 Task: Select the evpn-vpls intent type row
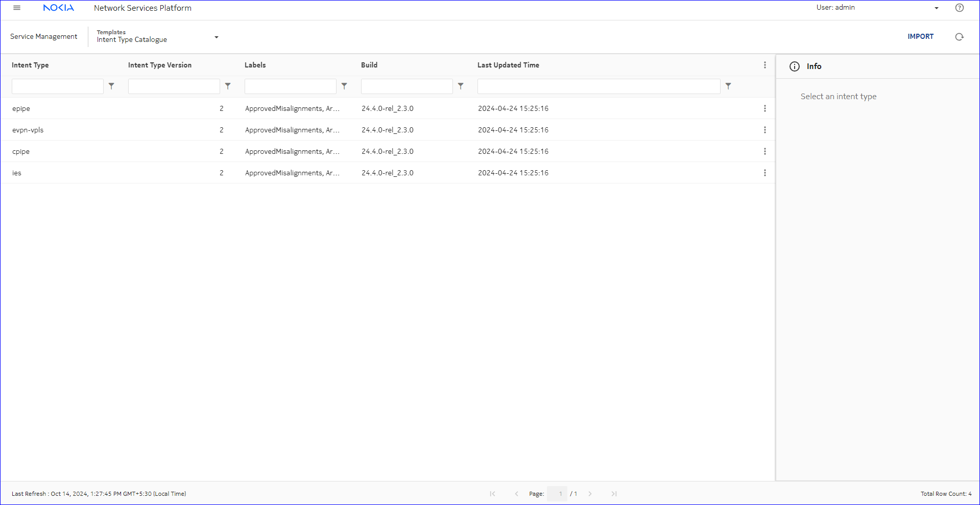(x=28, y=130)
